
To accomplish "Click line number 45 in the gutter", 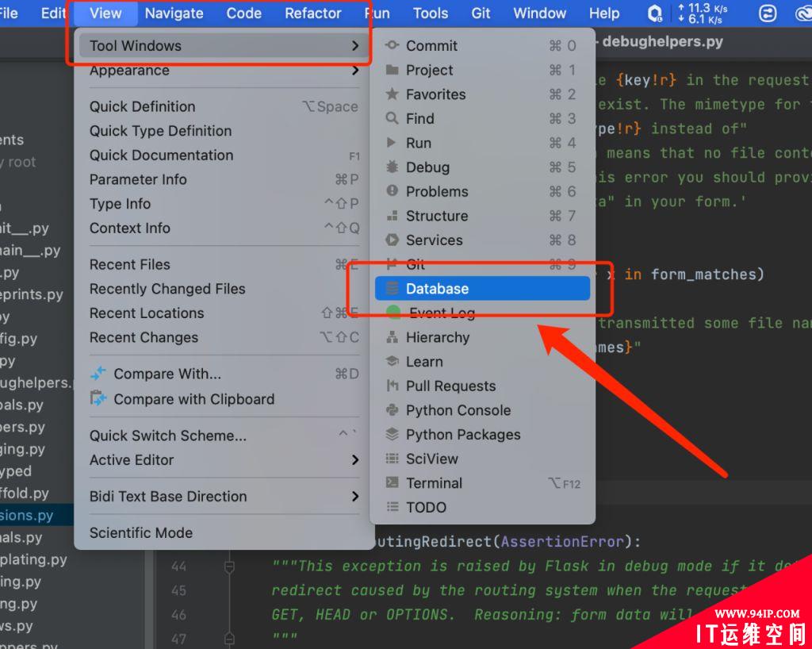I will click(x=178, y=590).
